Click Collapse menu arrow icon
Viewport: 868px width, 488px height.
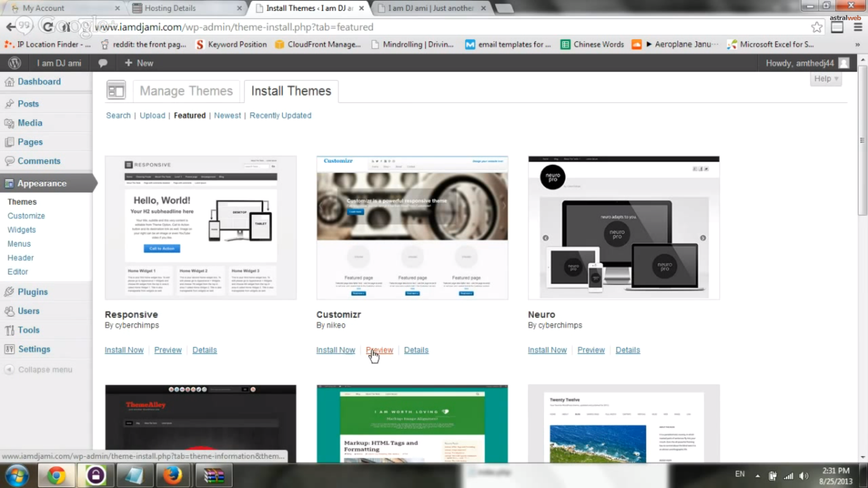coord(9,370)
